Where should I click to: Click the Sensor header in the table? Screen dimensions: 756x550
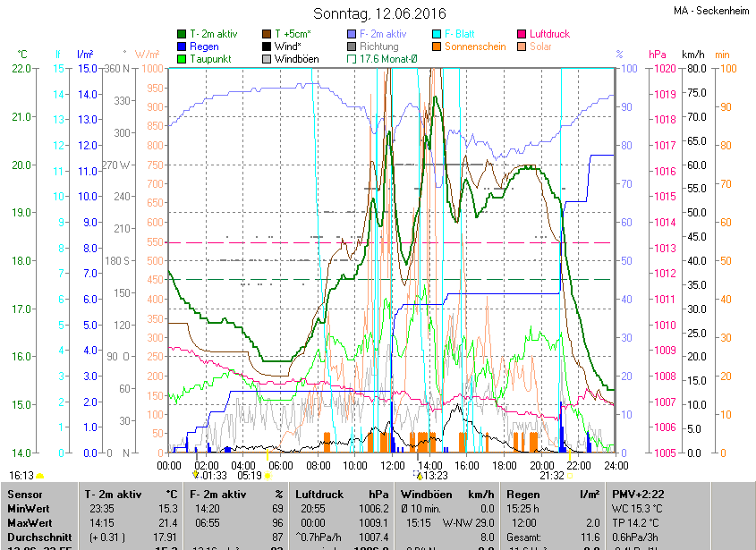(x=24, y=495)
